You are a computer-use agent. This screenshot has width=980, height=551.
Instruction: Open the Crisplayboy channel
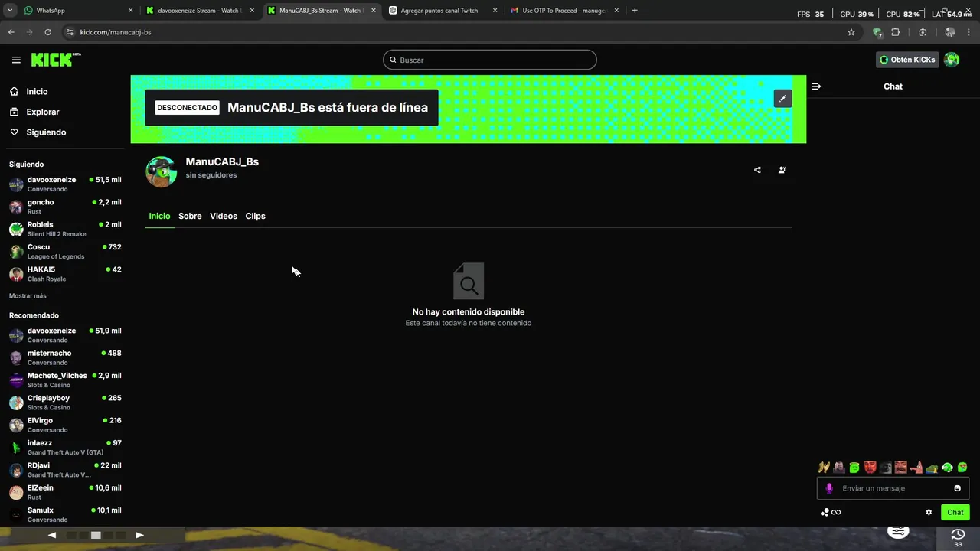coord(65,403)
